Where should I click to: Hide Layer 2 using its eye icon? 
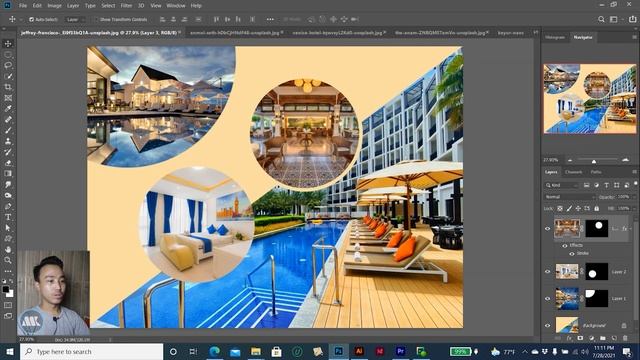548,271
